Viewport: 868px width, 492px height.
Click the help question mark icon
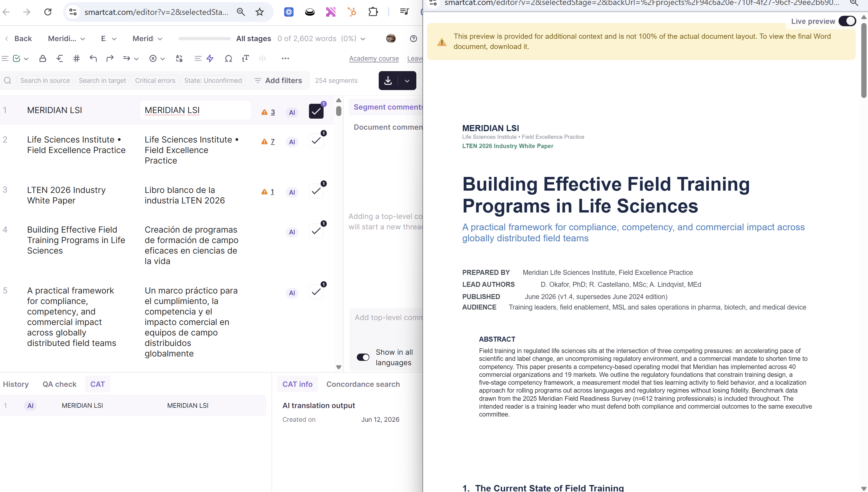click(413, 38)
